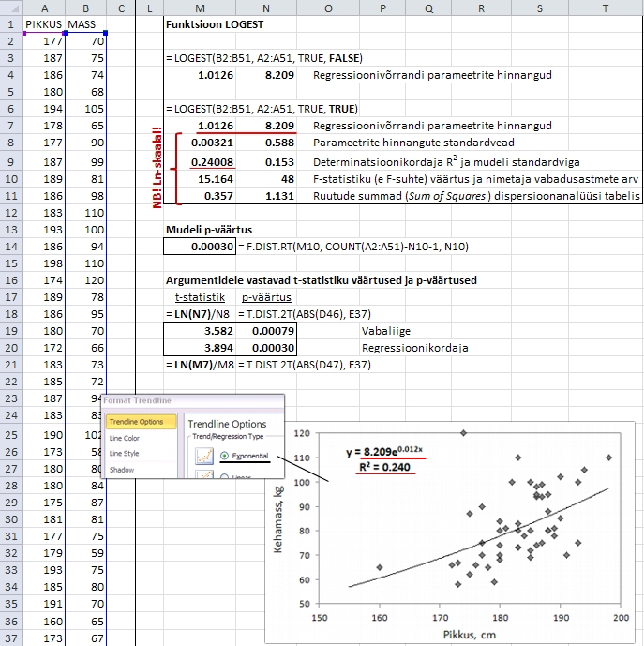Image resolution: width=644 pixels, height=646 pixels.
Task: Click the 't-statistik' underlined header
Action: (x=200, y=297)
